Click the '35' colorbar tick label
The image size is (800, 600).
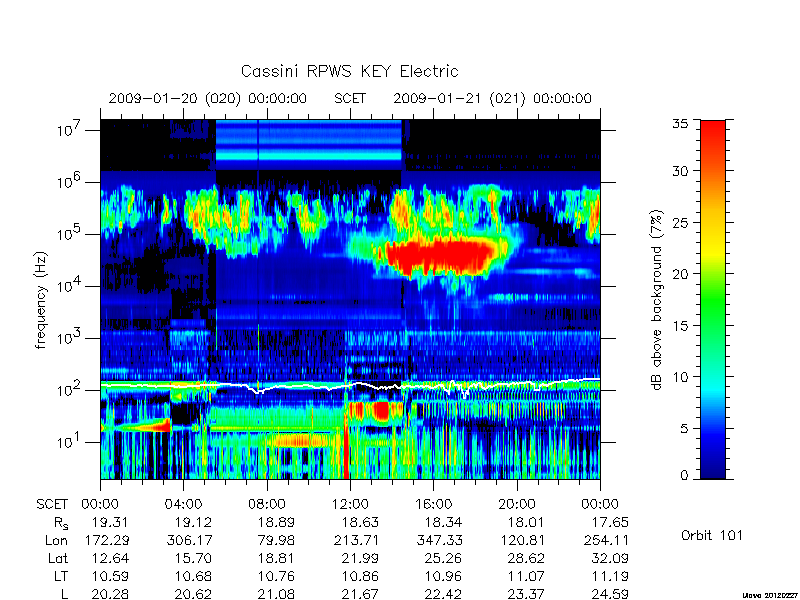tap(680, 123)
